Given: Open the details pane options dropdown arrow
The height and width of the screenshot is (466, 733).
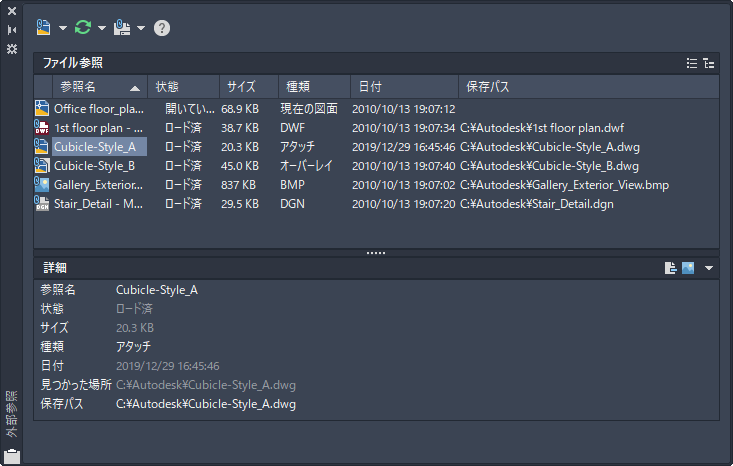Looking at the screenshot, I should [x=709, y=268].
